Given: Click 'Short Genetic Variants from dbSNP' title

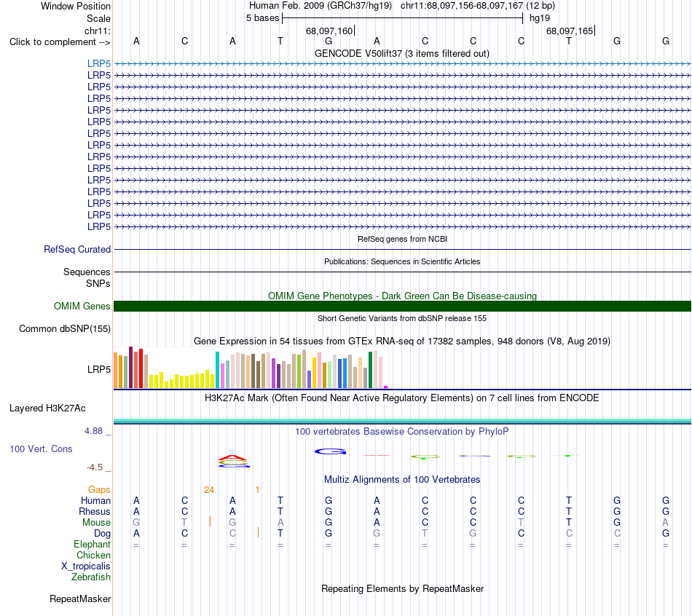Looking at the screenshot, I should click(x=402, y=318).
